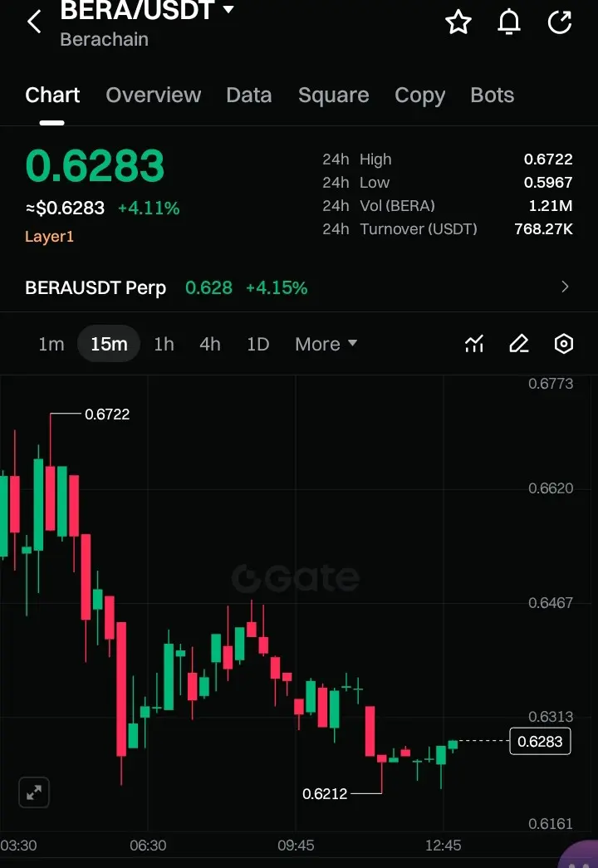The width and height of the screenshot is (598, 868).
Task: Open chart settings hexagon icon
Action: coord(564,344)
